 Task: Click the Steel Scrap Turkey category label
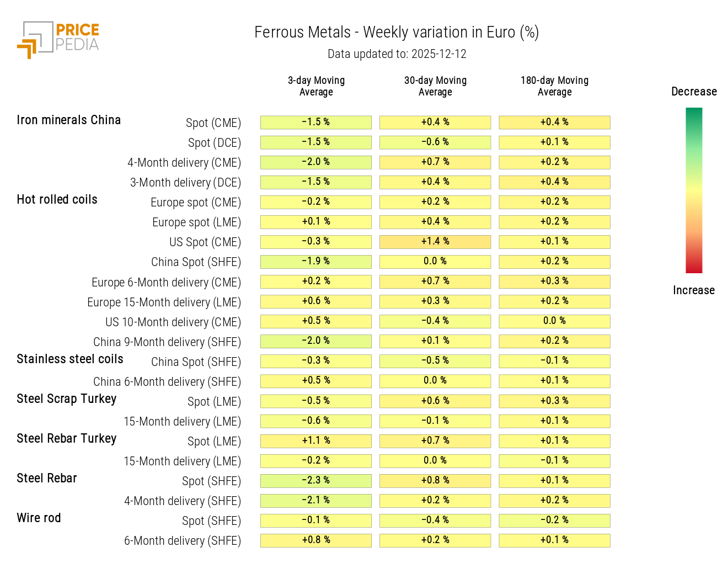pos(66,399)
